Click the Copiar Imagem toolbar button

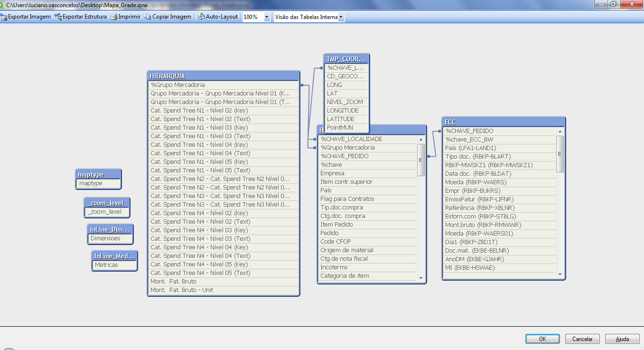(168, 17)
